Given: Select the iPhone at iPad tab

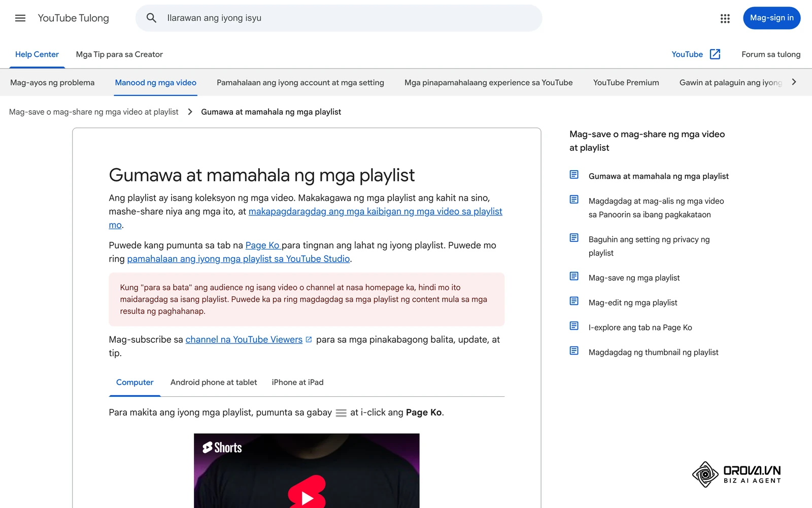Looking at the screenshot, I should tap(297, 383).
